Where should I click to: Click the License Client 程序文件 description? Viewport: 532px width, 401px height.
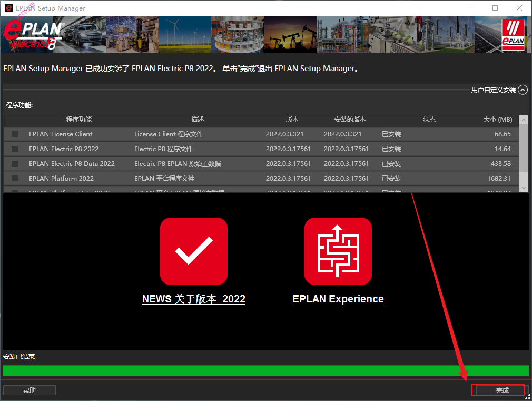(x=169, y=134)
